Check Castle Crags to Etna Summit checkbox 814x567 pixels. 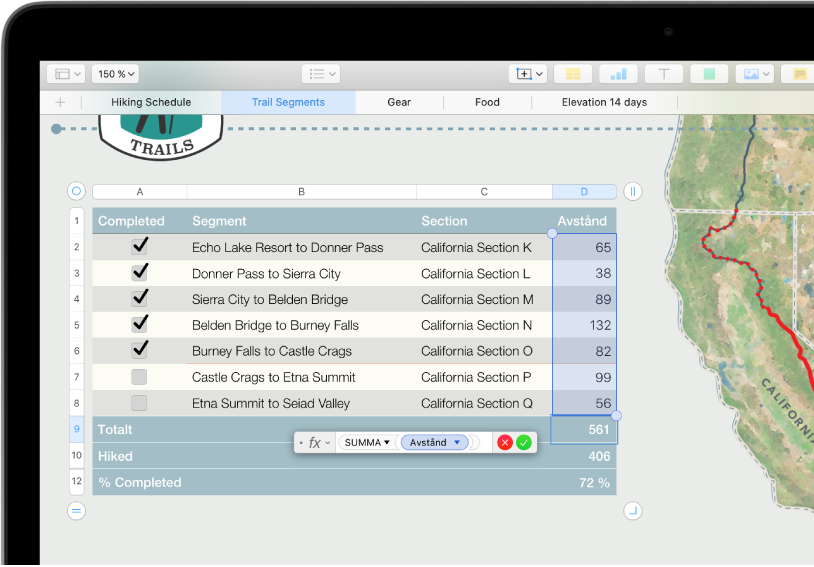pos(139,377)
